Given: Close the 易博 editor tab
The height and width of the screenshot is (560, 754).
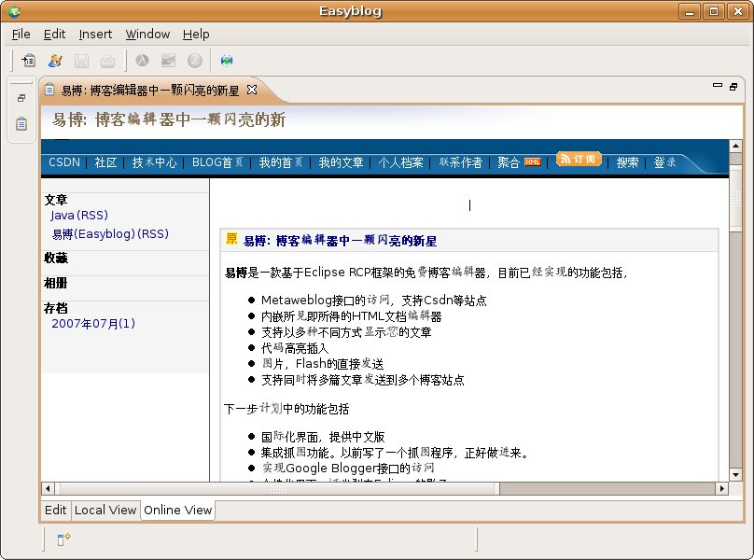Looking at the screenshot, I should click(x=252, y=90).
